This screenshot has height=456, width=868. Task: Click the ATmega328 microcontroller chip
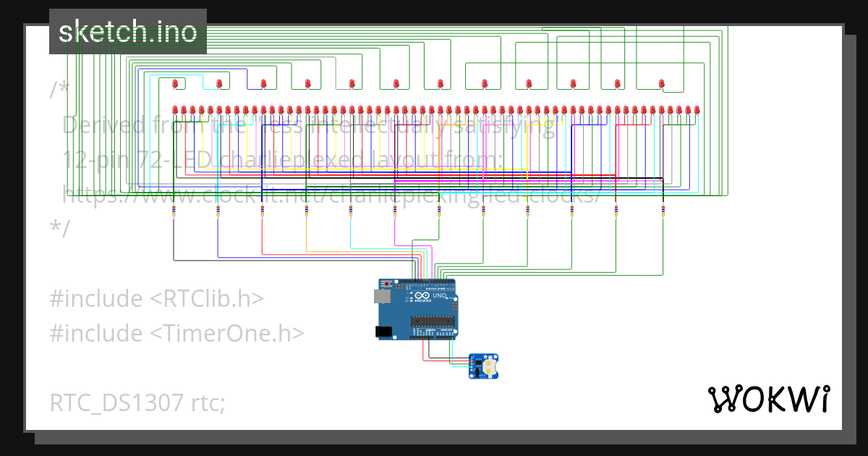[x=433, y=321]
